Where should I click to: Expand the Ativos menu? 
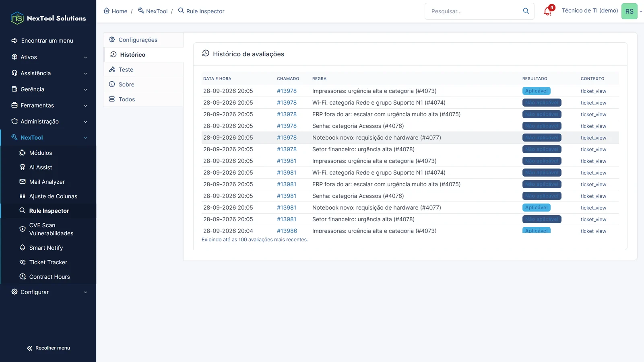pyautogui.click(x=48, y=57)
